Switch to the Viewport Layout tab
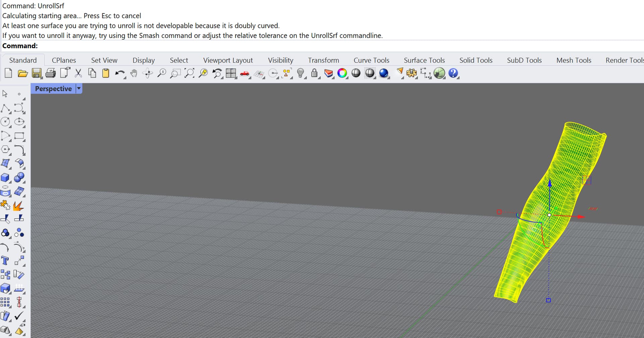 [x=228, y=60]
